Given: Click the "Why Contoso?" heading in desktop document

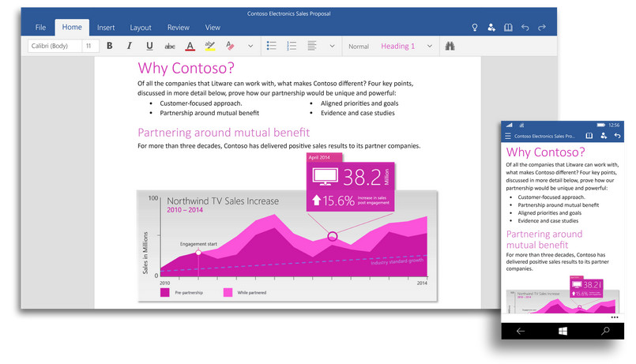Looking at the screenshot, I should tap(186, 68).
